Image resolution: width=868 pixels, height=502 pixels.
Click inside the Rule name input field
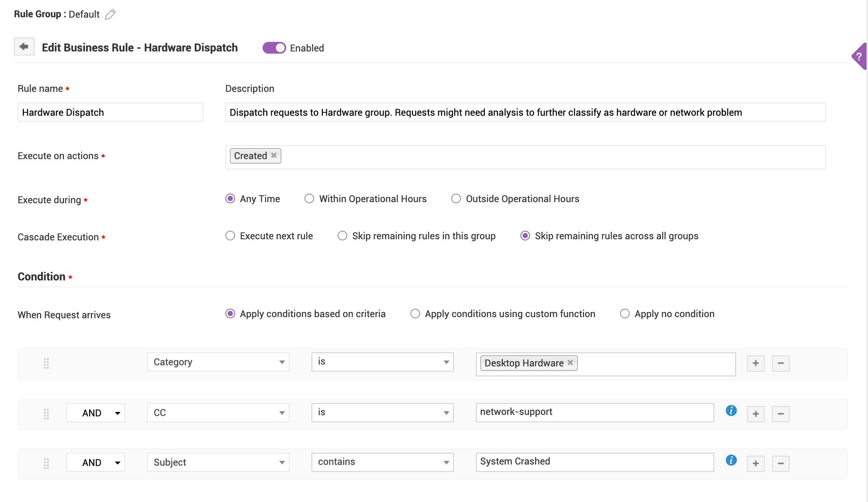point(110,112)
